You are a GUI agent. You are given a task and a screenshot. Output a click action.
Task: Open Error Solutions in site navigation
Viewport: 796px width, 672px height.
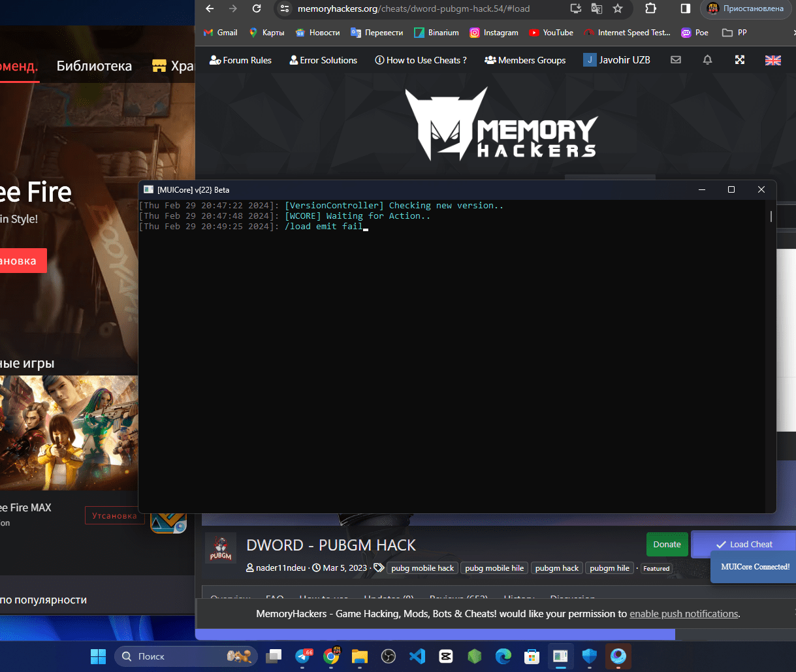323,60
